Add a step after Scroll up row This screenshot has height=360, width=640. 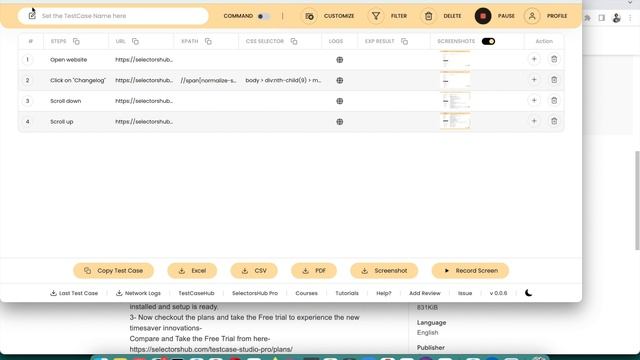[534, 121]
